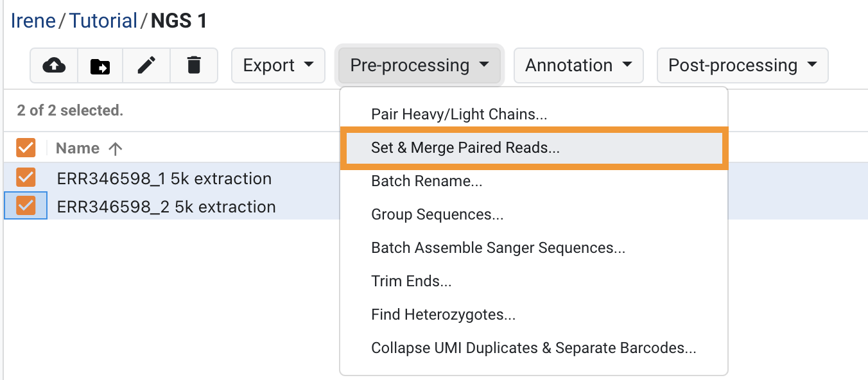Screen dimensions: 868x380
Task: Open the Annotation dropdown
Action: point(578,65)
